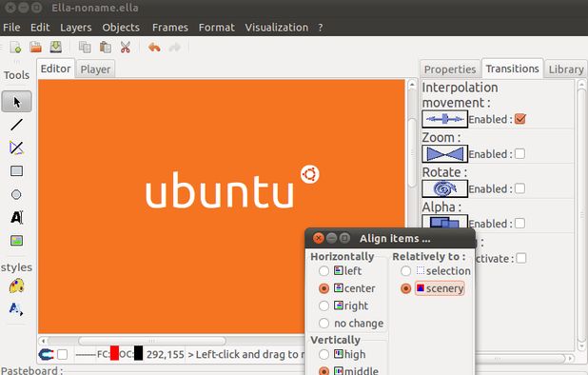Select horizontal center alignment
Viewport: 588px width, 375px height.
(324, 288)
